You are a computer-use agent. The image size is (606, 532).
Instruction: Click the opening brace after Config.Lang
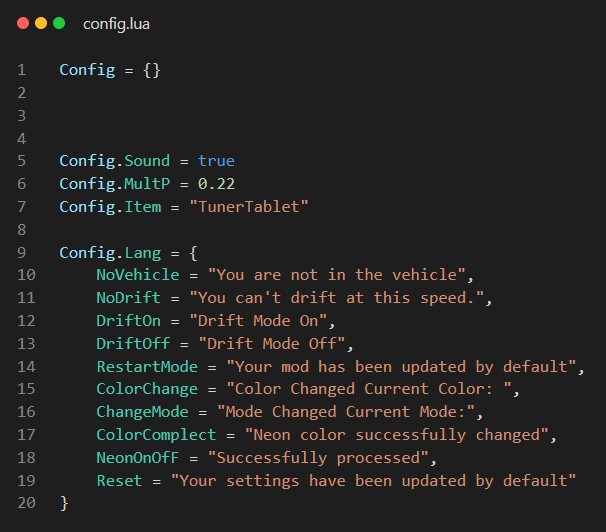coord(193,252)
